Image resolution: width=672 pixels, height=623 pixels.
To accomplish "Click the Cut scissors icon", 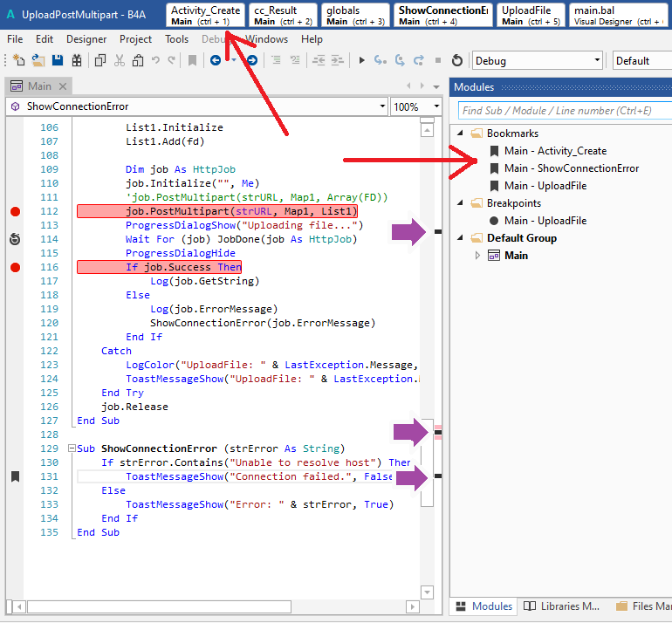I will (120, 60).
